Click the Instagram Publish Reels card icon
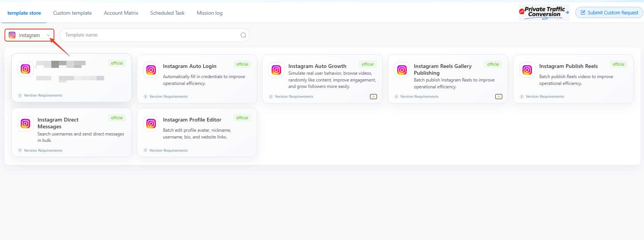 click(527, 70)
